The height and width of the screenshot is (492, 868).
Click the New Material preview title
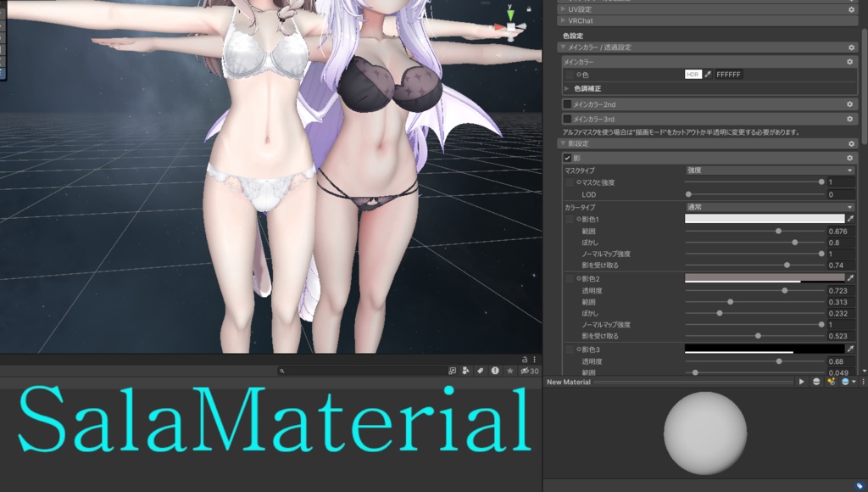pos(569,382)
